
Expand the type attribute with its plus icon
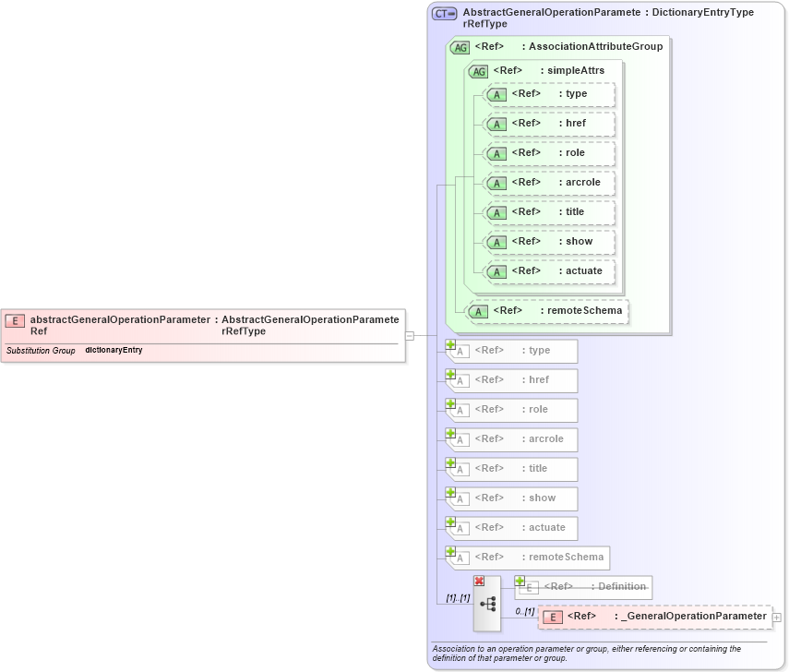(x=452, y=344)
